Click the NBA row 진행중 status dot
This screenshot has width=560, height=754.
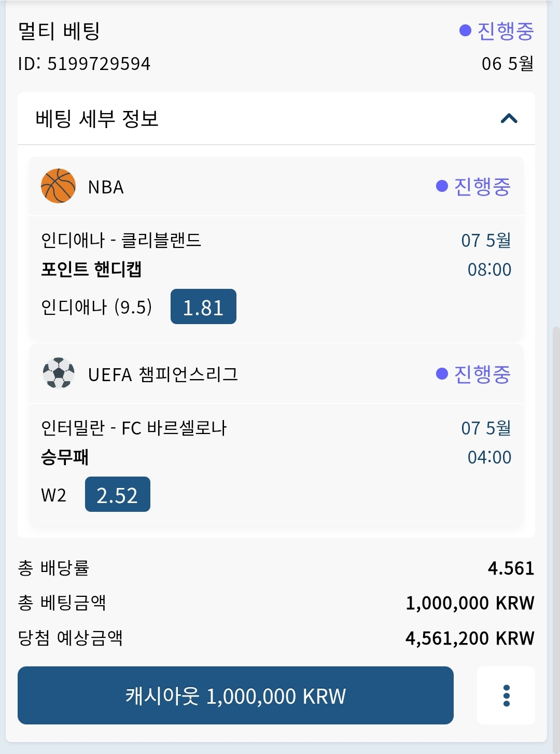442,186
